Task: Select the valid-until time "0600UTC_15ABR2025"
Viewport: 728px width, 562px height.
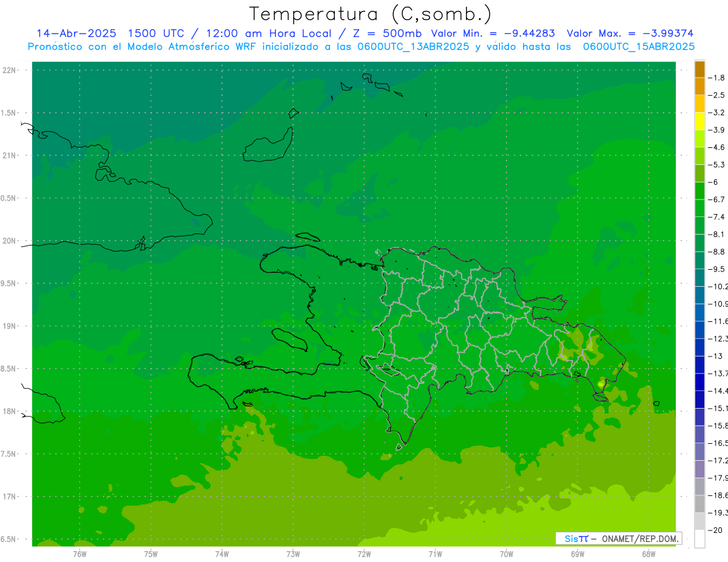Action: pos(639,47)
